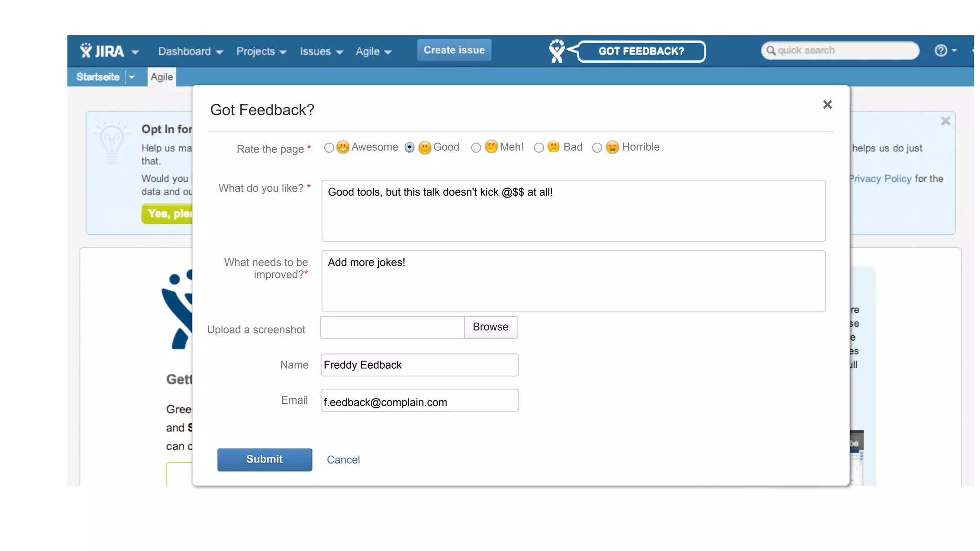
Task: Click the Meh face icon
Action: [491, 146]
